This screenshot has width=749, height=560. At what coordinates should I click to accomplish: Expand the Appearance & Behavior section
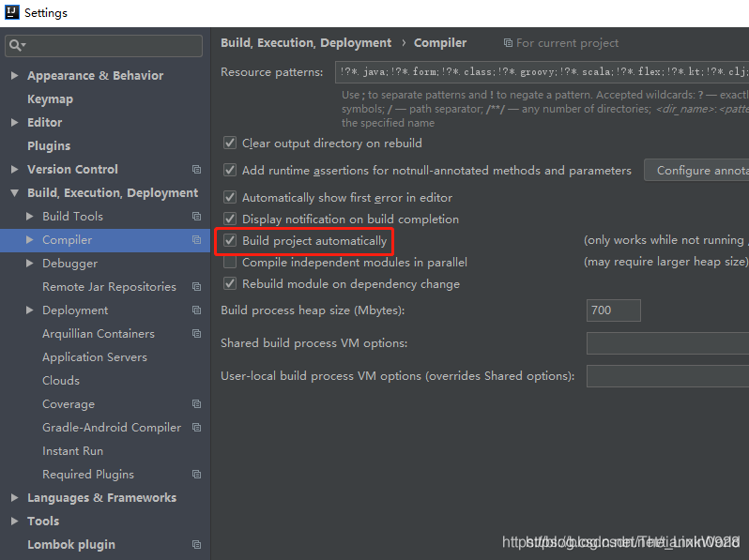(x=14, y=75)
